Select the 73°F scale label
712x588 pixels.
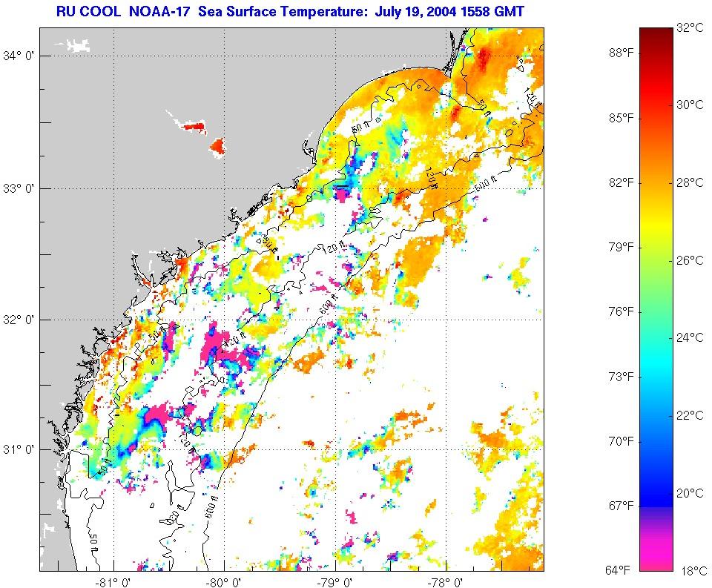click(x=622, y=377)
